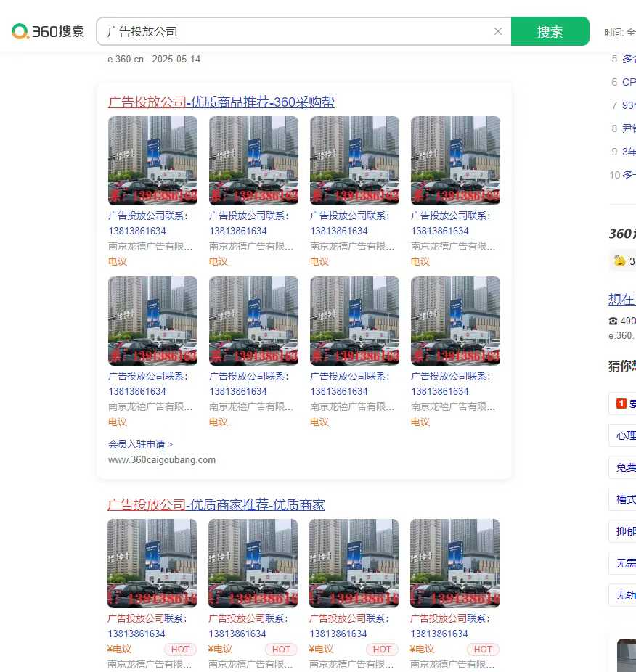
Task: Select the suggestion chip starting with 槽式
Action: point(623,499)
